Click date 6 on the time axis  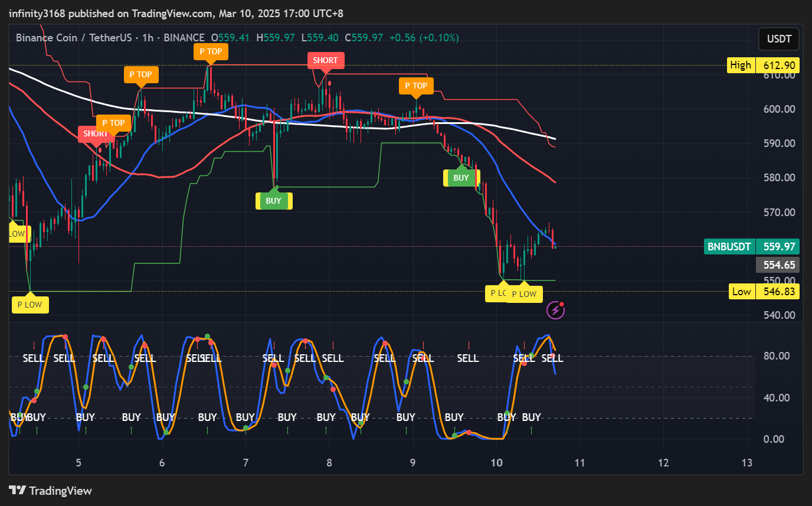tap(162, 462)
